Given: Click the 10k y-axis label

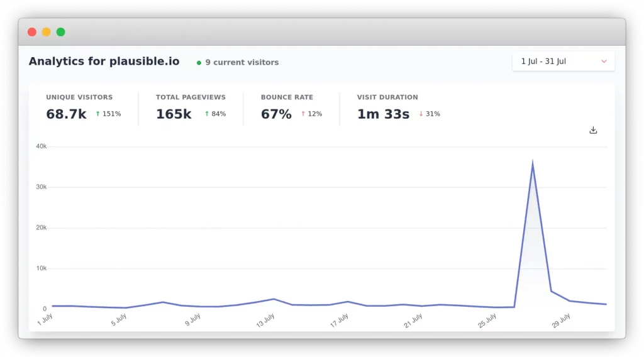Looking at the screenshot, I should tap(41, 268).
